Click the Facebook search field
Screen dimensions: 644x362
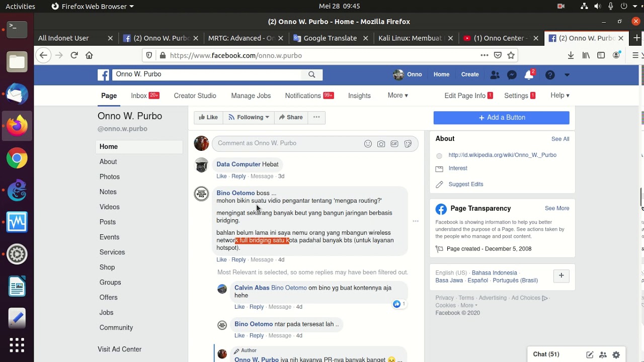coord(206,74)
